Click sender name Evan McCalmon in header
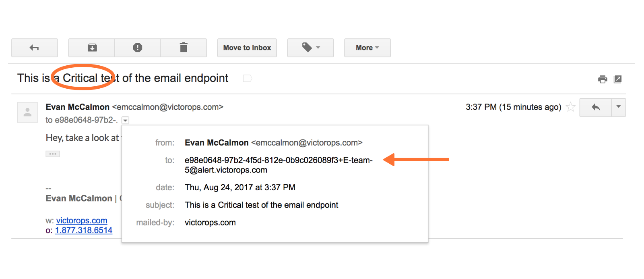The image size is (644, 279). pyautogui.click(x=78, y=107)
